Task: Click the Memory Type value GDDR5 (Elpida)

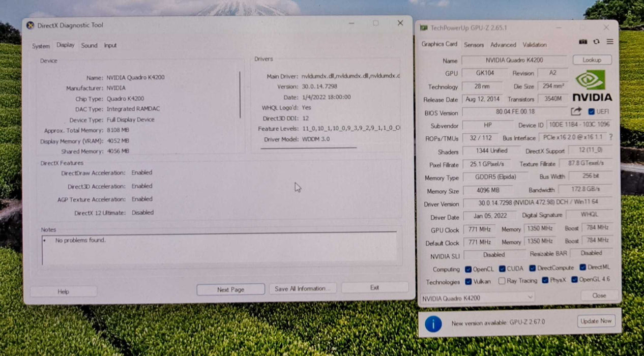Action: [x=495, y=177]
